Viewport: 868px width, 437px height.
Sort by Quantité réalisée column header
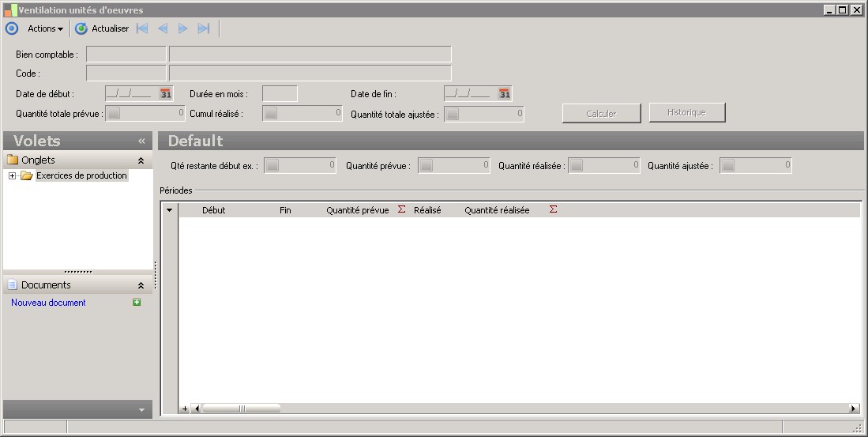497,210
